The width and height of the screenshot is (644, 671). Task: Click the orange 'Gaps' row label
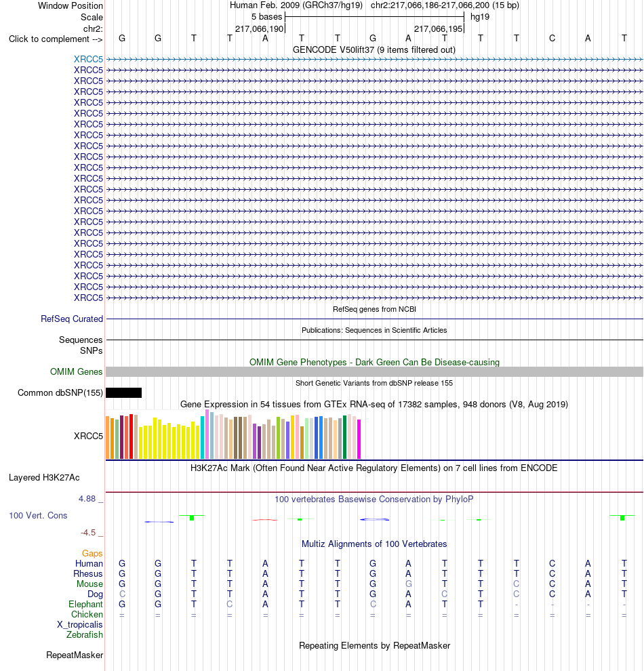point(92,553)
